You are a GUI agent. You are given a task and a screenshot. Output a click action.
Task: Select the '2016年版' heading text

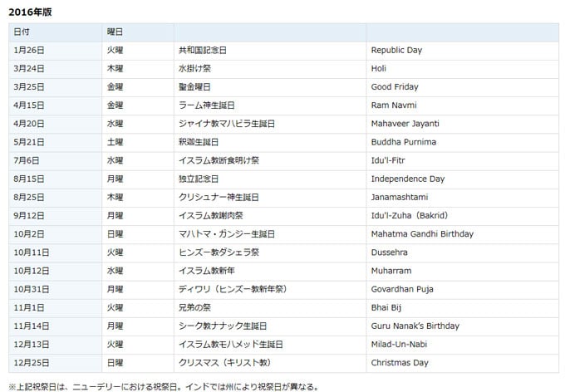pyautogui.click(x=30, y=12)
